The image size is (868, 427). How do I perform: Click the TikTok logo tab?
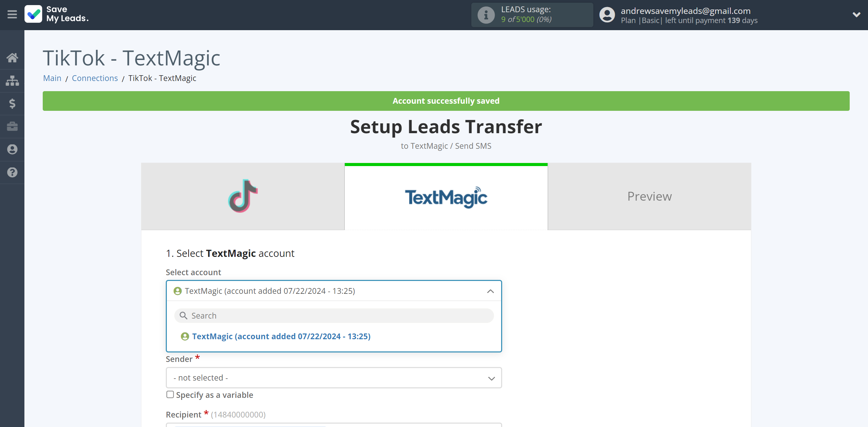click(x=242, y=196)
